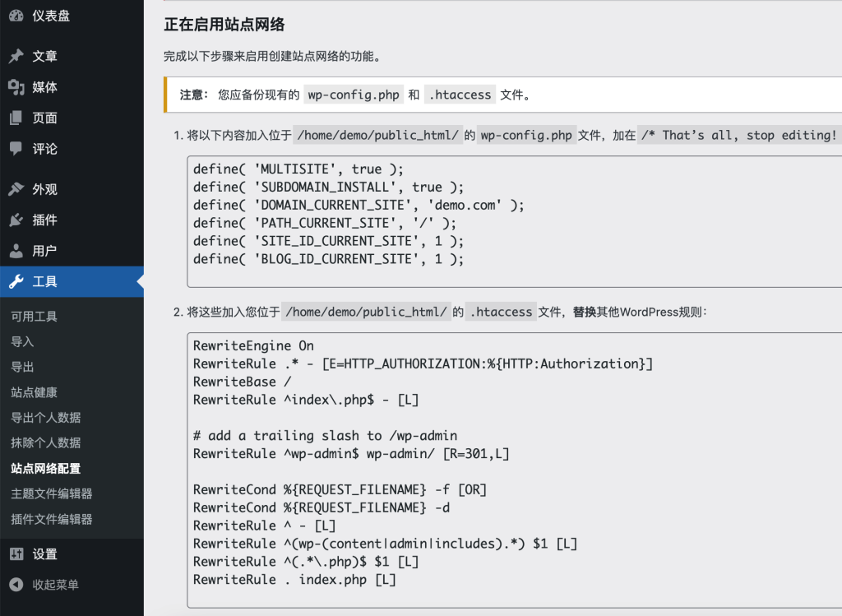This screenshot has height=616, width=842.
Task: Collapse the admin menu via 收起菜单
Action: 55,585
